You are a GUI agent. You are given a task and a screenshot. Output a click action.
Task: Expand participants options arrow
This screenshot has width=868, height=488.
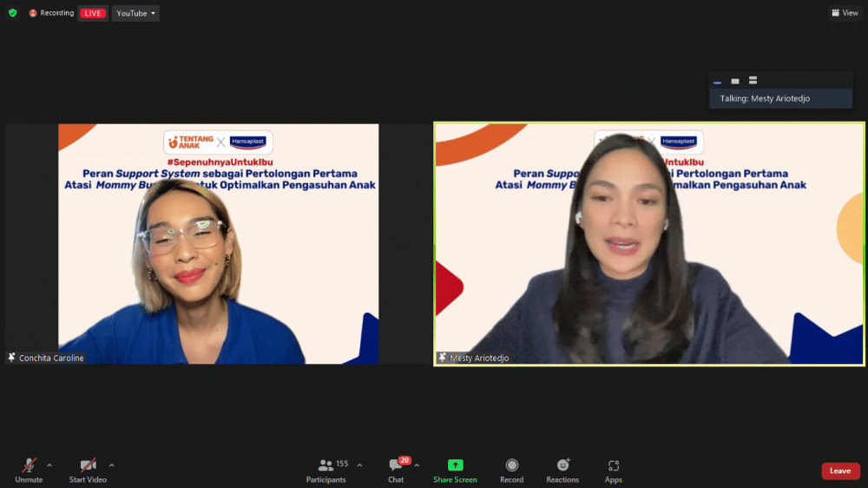(360, 465)
